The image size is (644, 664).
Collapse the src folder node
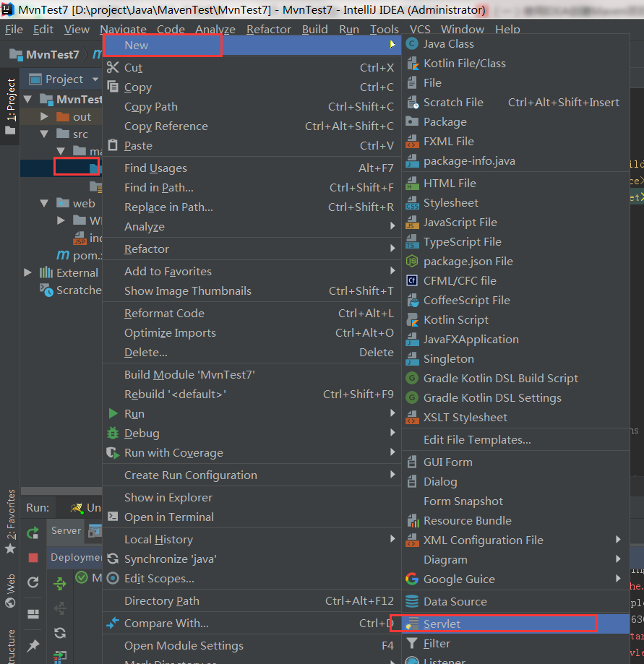(44, 134)
